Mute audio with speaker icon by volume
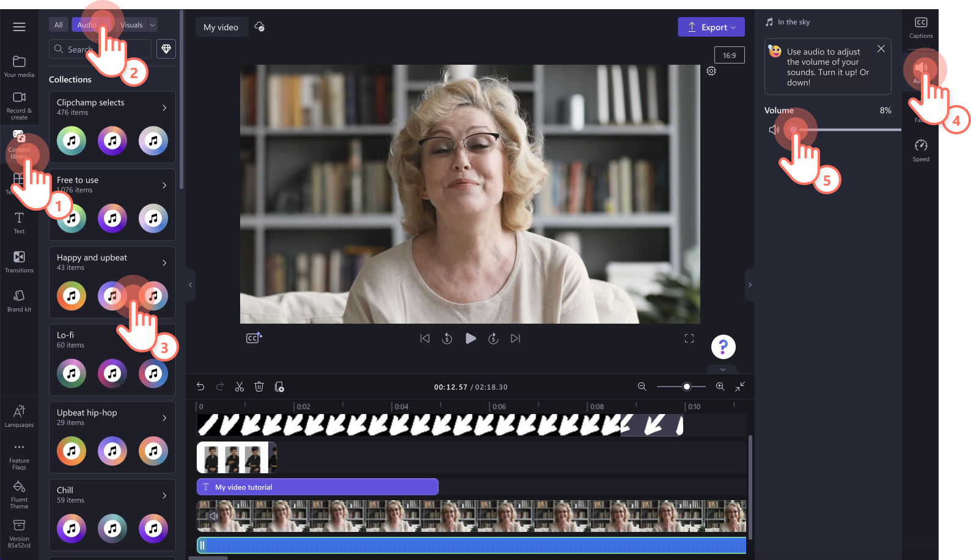 [774, 129]
